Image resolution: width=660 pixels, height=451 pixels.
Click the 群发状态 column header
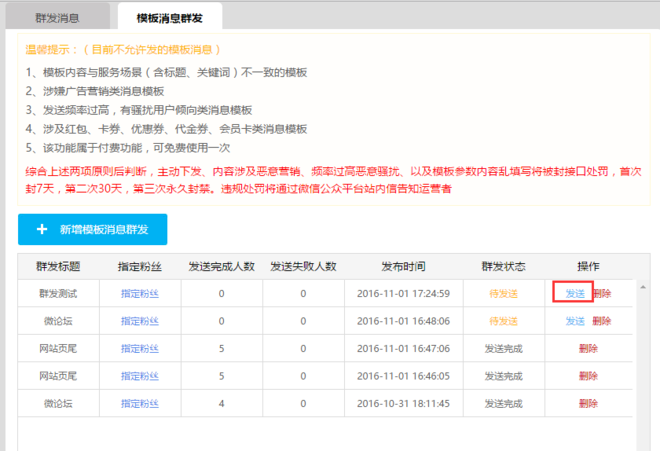coord(503,266)
